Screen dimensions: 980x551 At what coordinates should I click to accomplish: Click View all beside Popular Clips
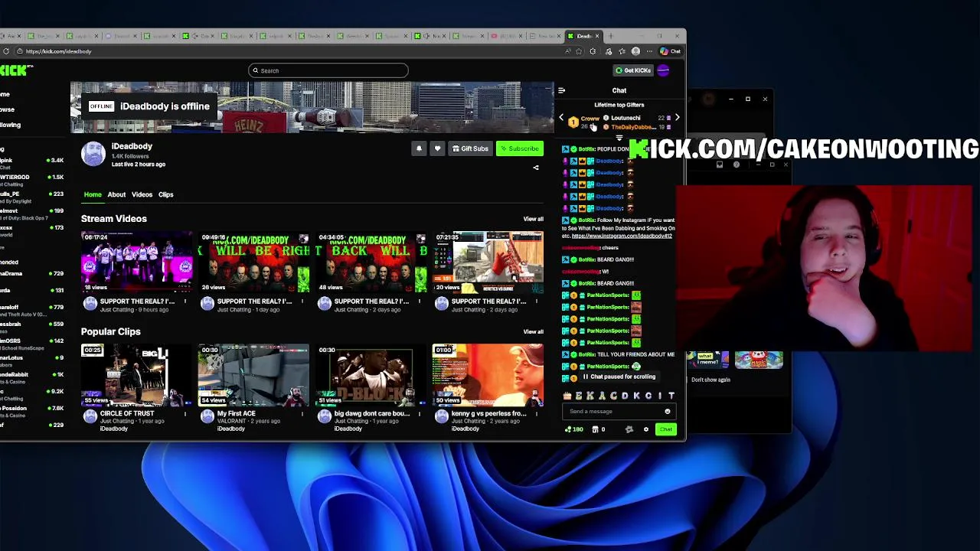click(534, 331)
